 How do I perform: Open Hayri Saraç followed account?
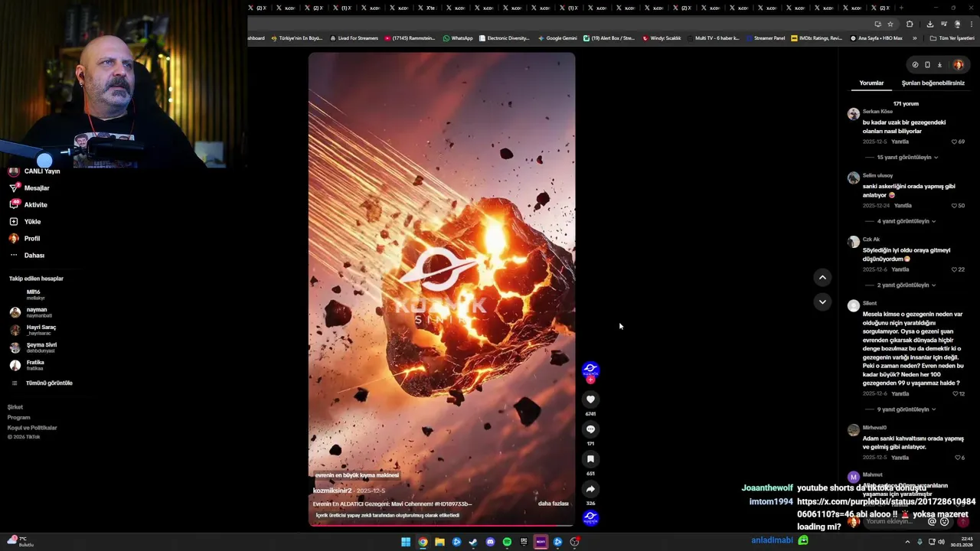pos(34,330)
